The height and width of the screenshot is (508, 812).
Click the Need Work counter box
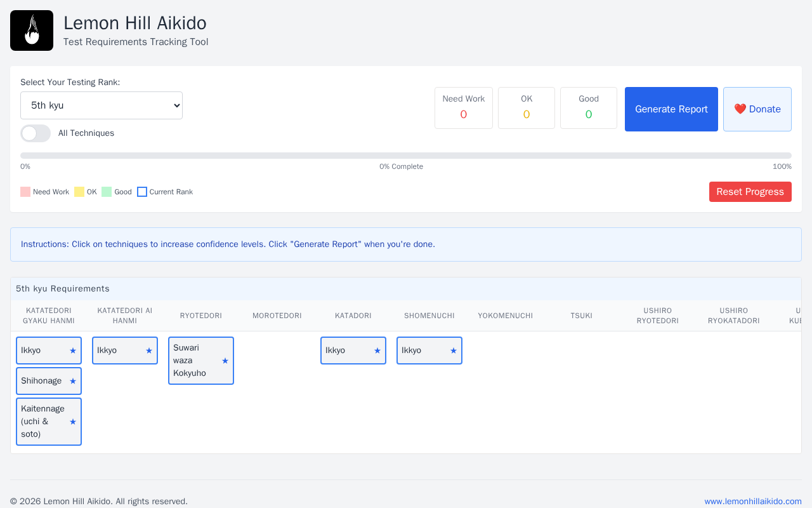pyautogui.click(x=464, y=108)
